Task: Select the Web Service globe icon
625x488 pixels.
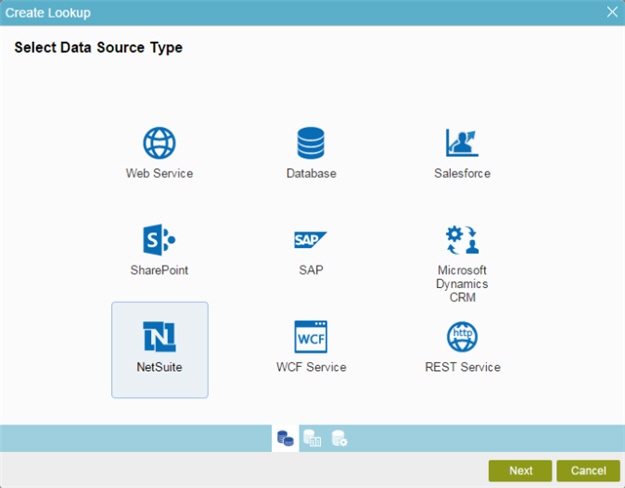Action: [159, 143]
